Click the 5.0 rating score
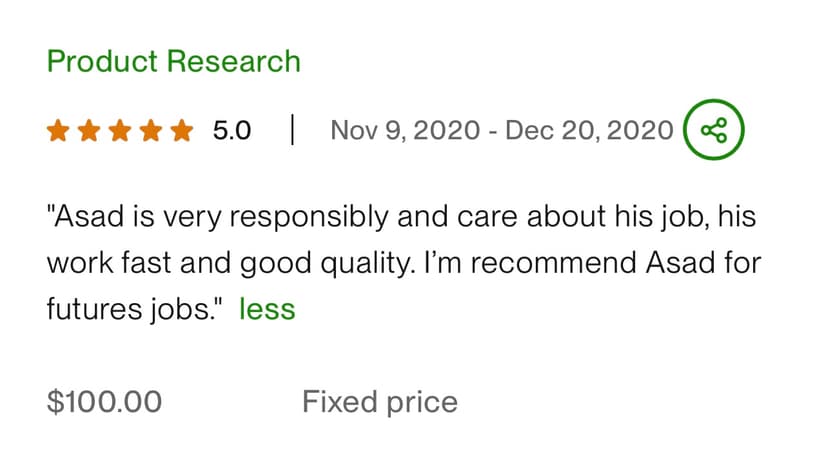Screen dimensions: 828x454 tap(232, 131)
